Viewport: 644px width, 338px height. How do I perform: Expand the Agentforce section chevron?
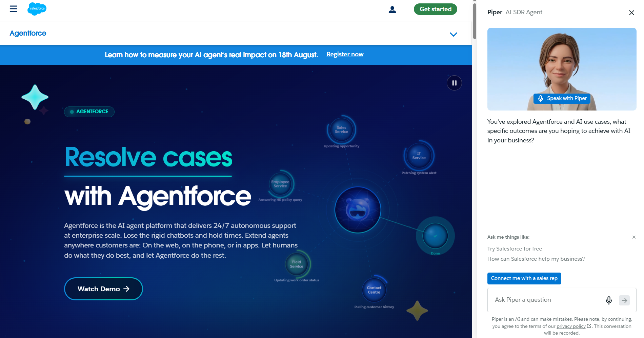pos(453,34)
